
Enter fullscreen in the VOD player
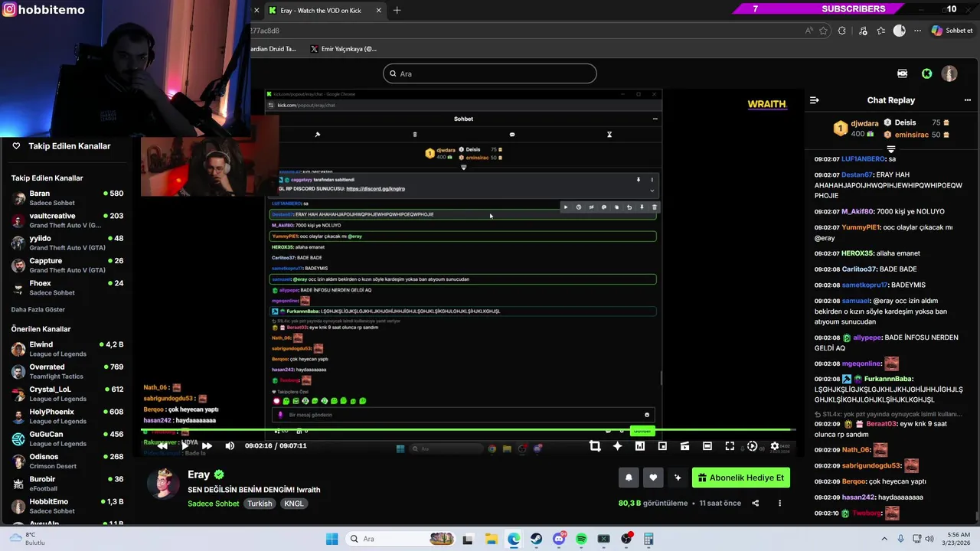[x=730, y=446]
